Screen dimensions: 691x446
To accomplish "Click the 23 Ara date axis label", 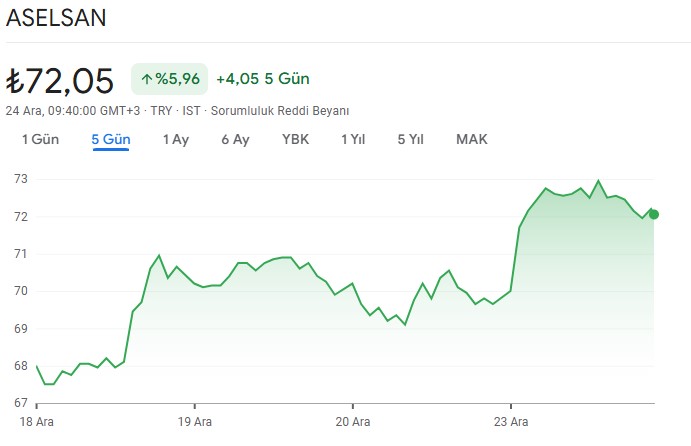I will (511, 422).
